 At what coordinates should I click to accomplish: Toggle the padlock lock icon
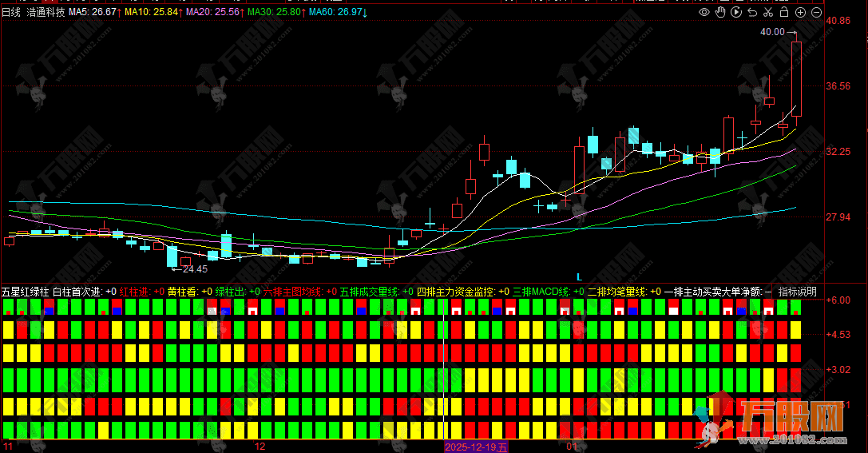click(784, 13)
